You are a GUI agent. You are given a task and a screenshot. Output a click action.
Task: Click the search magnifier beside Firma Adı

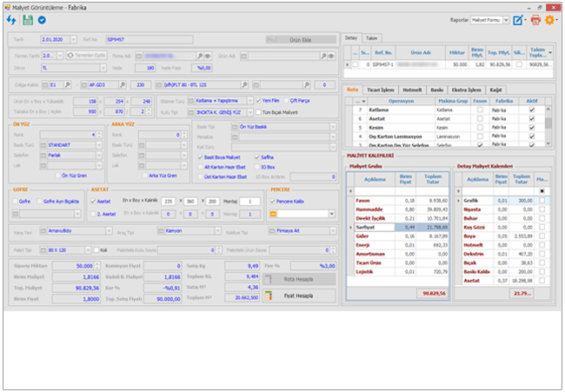(x=202, y=55)
